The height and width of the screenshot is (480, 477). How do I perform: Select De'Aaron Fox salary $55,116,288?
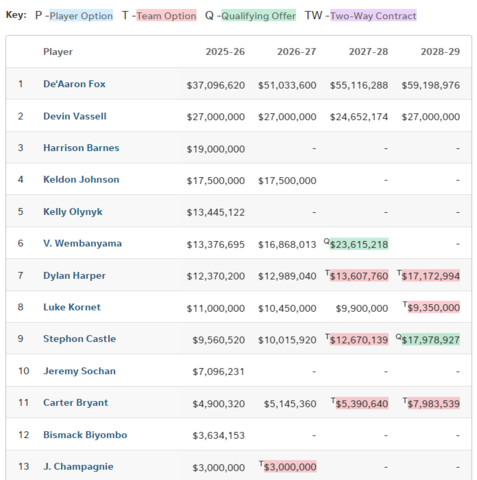click(x=359, y=85)
